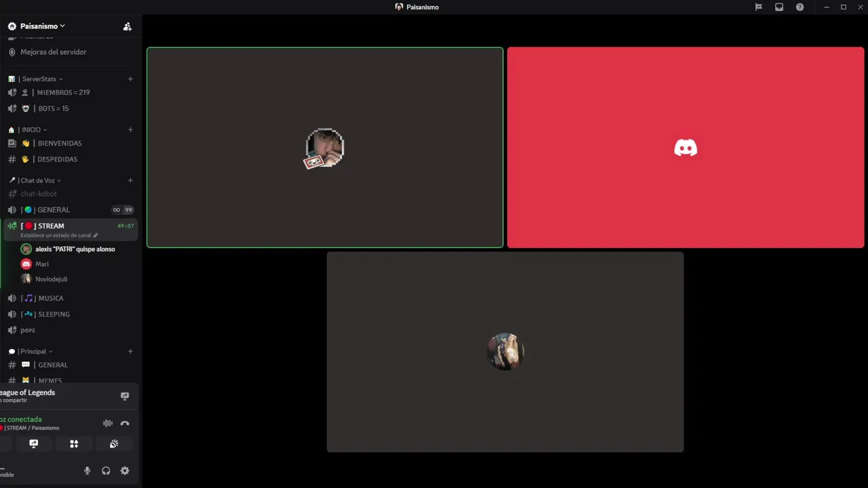Select user Noviodejuli in STREAM channel

[51, 279]
